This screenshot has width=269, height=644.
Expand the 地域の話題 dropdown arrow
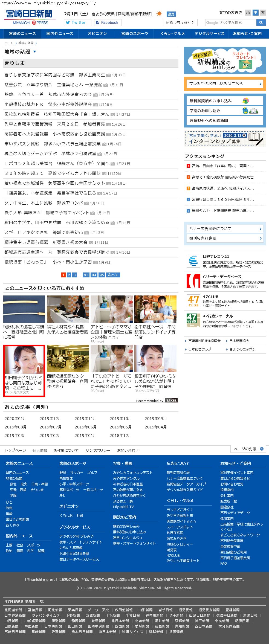[x=34, y=52]
